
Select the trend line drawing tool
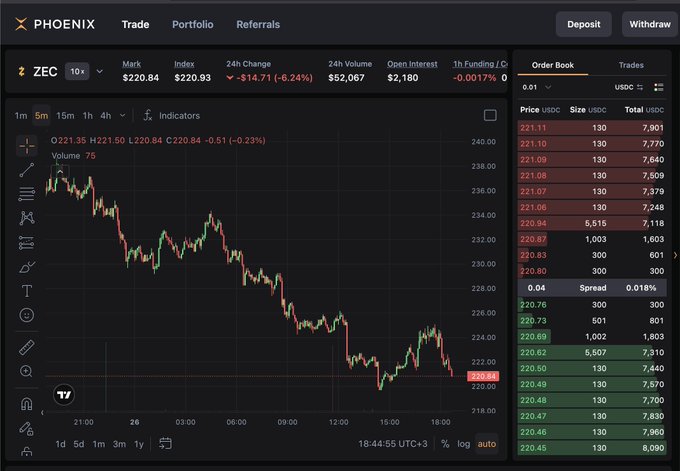tap(27, 169)
